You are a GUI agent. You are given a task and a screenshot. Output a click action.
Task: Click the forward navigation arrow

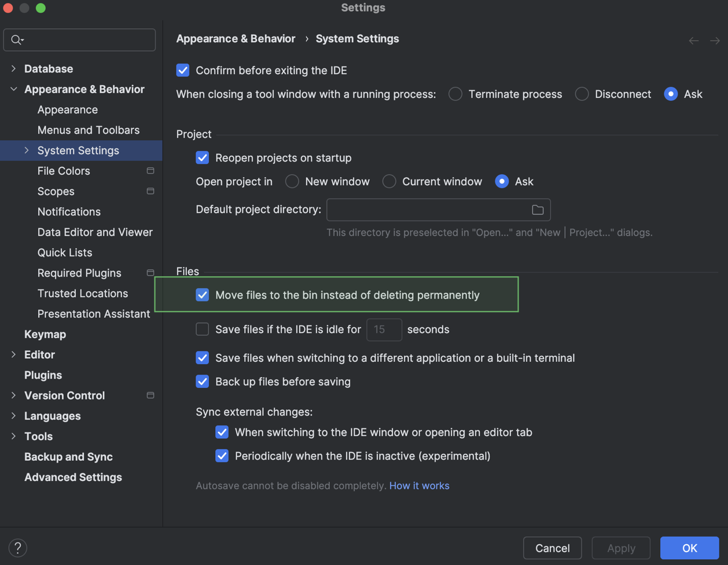[x=715, y=41]
